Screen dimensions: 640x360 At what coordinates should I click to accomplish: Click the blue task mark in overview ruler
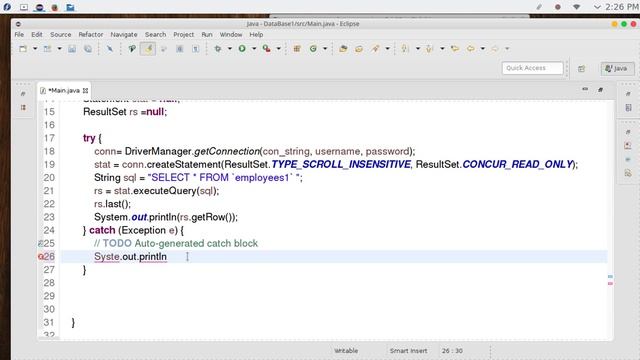click(x=610, y=277)
